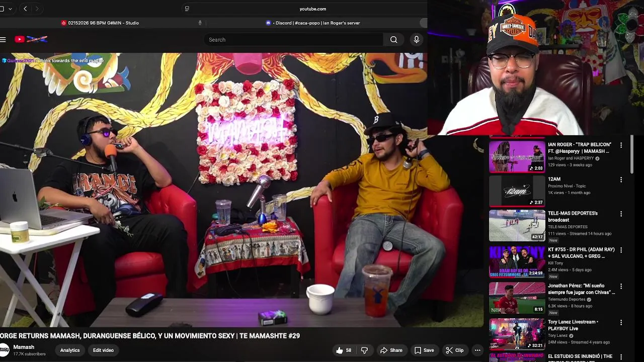The height and width of the screenshot is (362, 644).
Task: Open more options for the 12AM video
Action: (x=621, y=179)
